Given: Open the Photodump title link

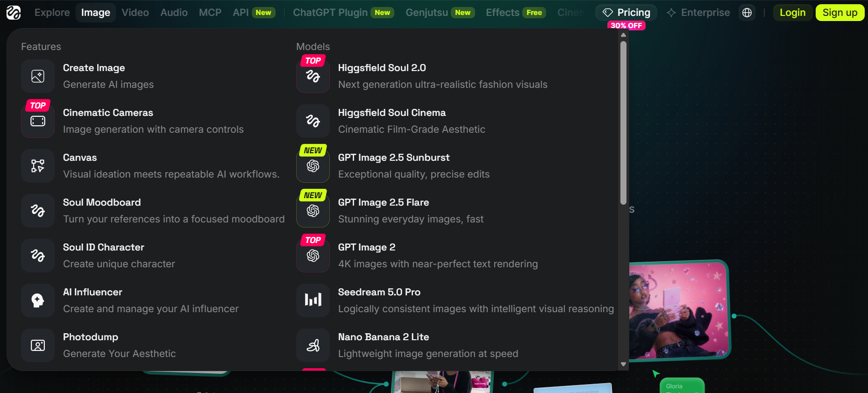Looking at the screenshot, I should (x=91, y=337).
